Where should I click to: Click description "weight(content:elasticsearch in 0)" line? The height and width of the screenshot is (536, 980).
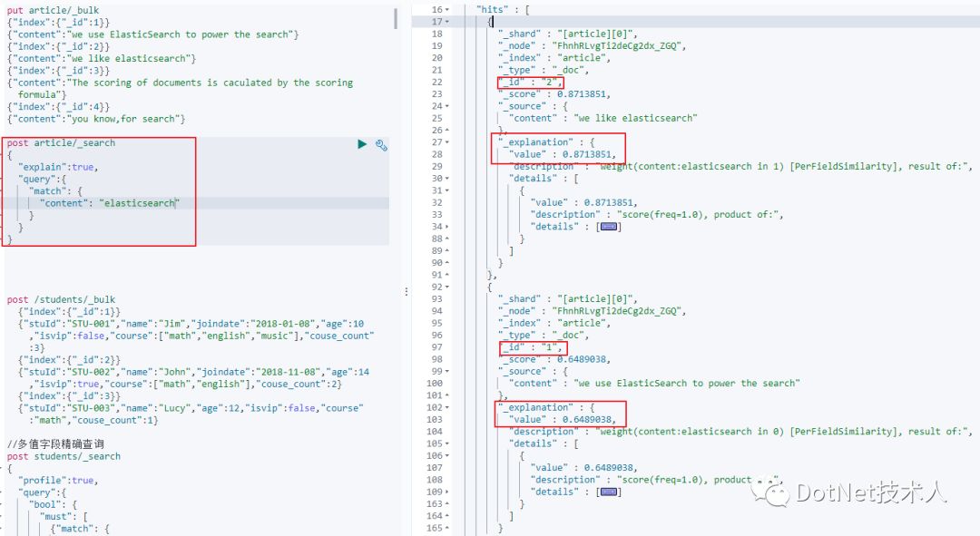coord(740,432)
